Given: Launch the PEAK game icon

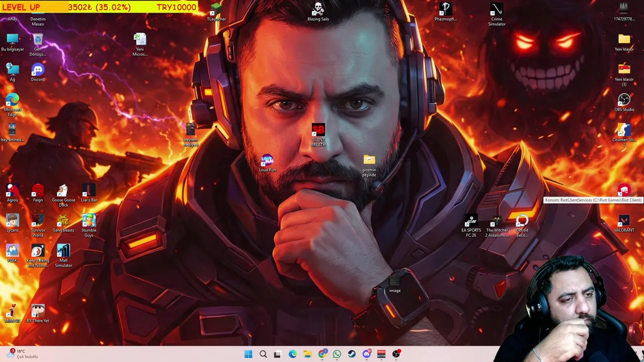Looking at the screenshot, I should [x=13, y=254].
